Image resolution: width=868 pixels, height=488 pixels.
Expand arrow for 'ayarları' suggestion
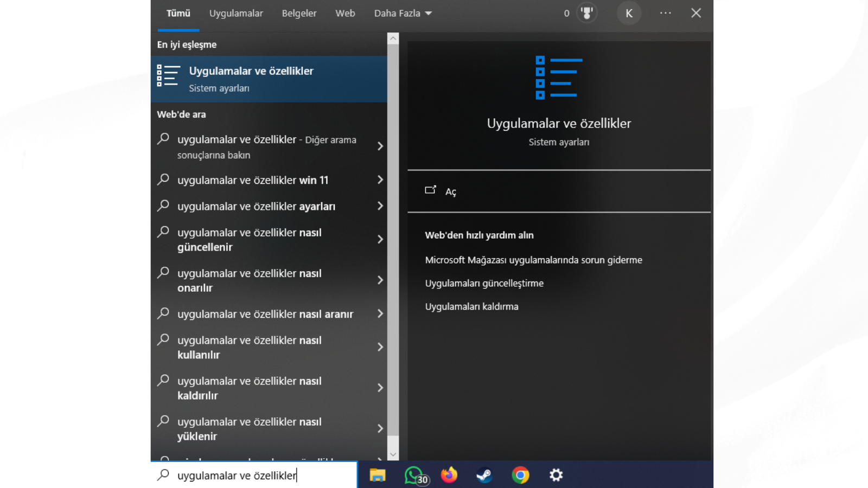(380, 206)
